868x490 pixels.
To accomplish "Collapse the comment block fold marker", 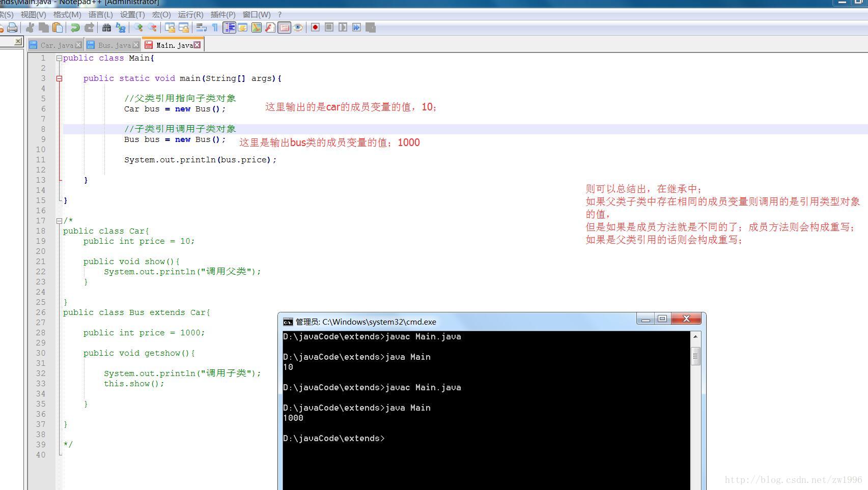I will click(59, 221).
